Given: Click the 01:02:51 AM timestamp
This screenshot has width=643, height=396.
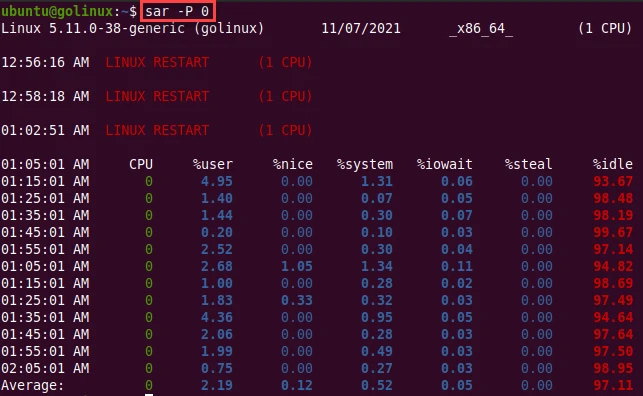Looking at the screenshot, I should click(45, 130).
